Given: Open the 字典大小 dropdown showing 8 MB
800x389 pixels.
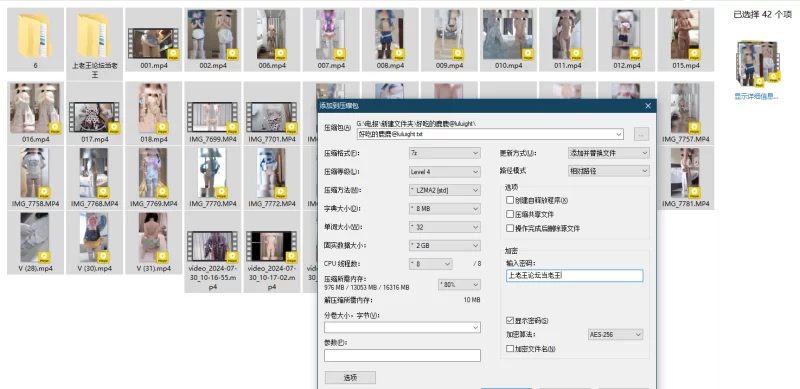Looking at the screenshot, I should (x=444, y=208).
